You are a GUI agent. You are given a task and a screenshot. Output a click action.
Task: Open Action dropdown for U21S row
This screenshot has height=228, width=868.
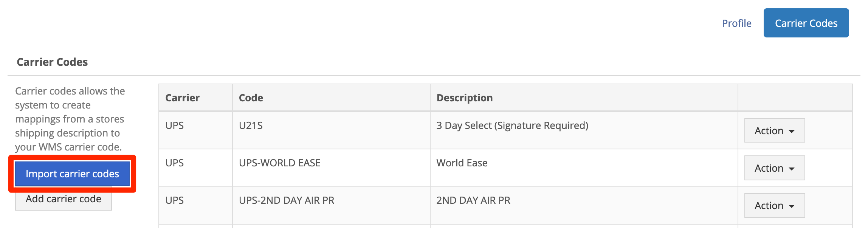[x=774, y=130]
